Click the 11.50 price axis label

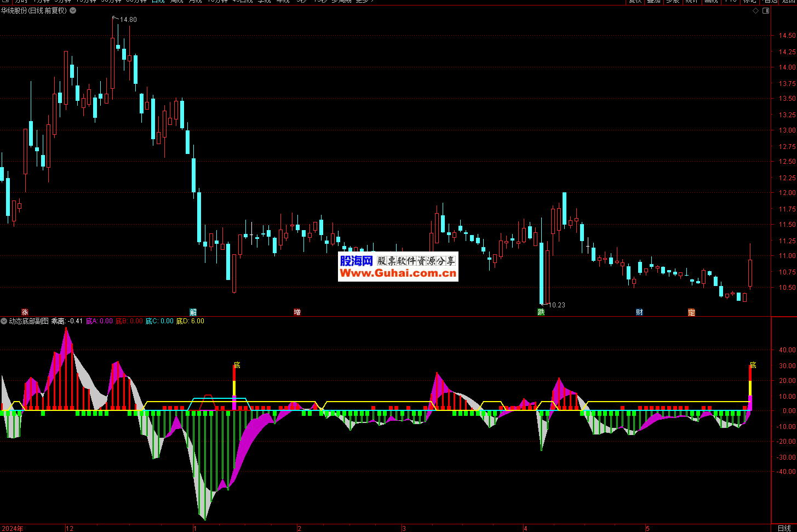click(x=788, y=225)
